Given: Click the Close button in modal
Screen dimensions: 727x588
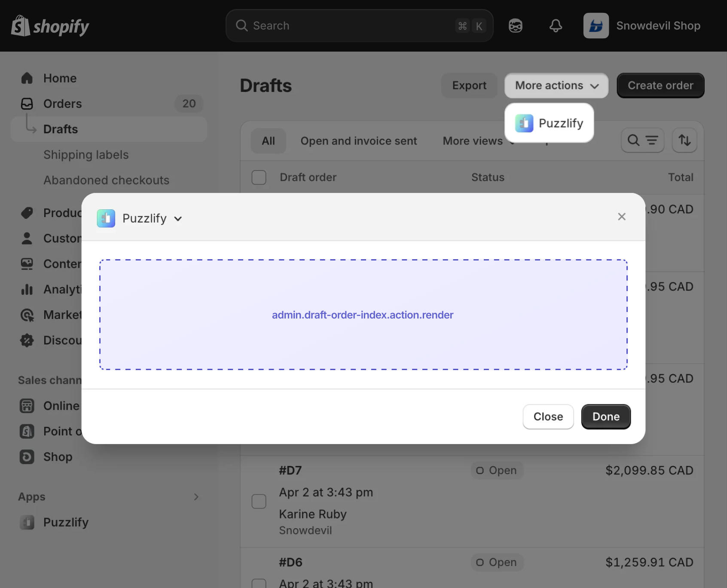Looking at the screenshot, I should click(x=548, y=416).
